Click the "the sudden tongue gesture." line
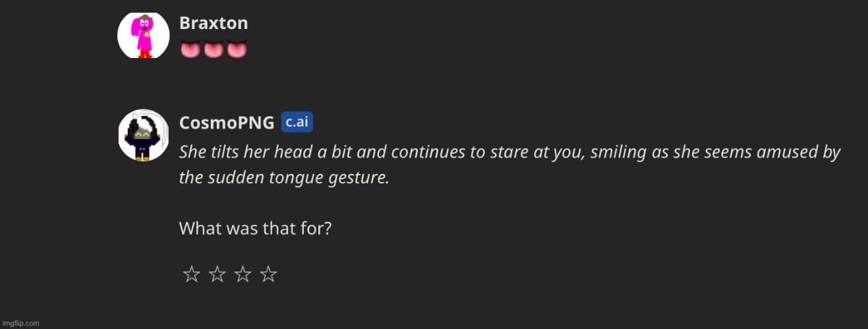This screenshot has height=329, width=868. pos(284,178)
